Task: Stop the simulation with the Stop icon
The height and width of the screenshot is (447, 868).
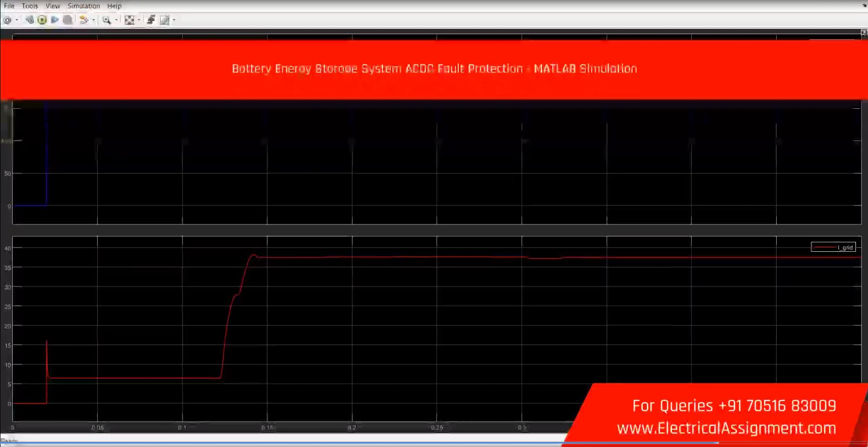Action: coord(68,20)
